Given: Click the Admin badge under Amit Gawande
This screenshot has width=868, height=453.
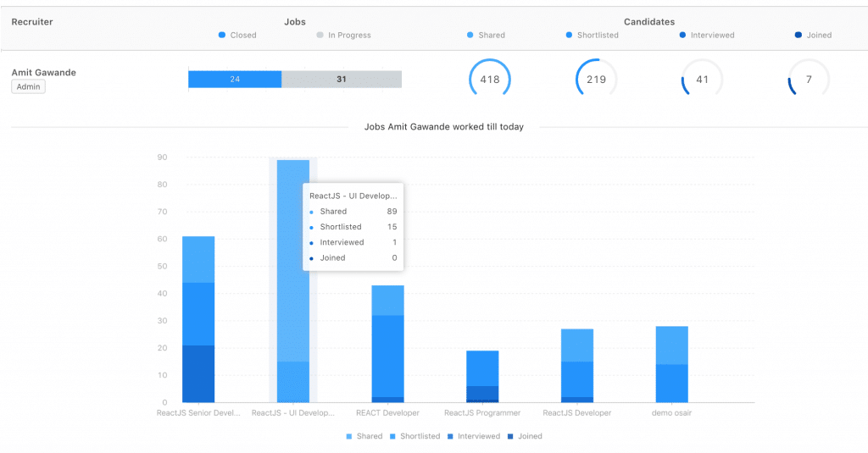Looking at the screenshot, I should (28, 87).
